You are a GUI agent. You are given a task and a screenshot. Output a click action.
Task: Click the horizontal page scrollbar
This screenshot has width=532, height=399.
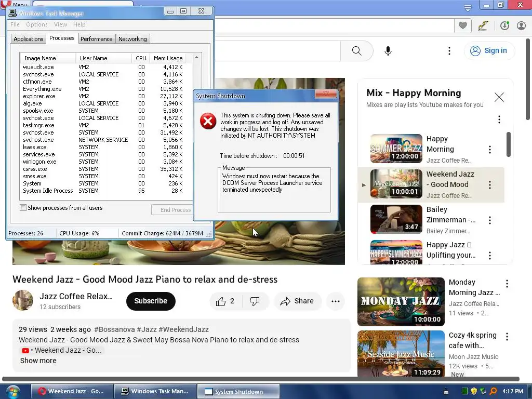click(x=261, y=379)
